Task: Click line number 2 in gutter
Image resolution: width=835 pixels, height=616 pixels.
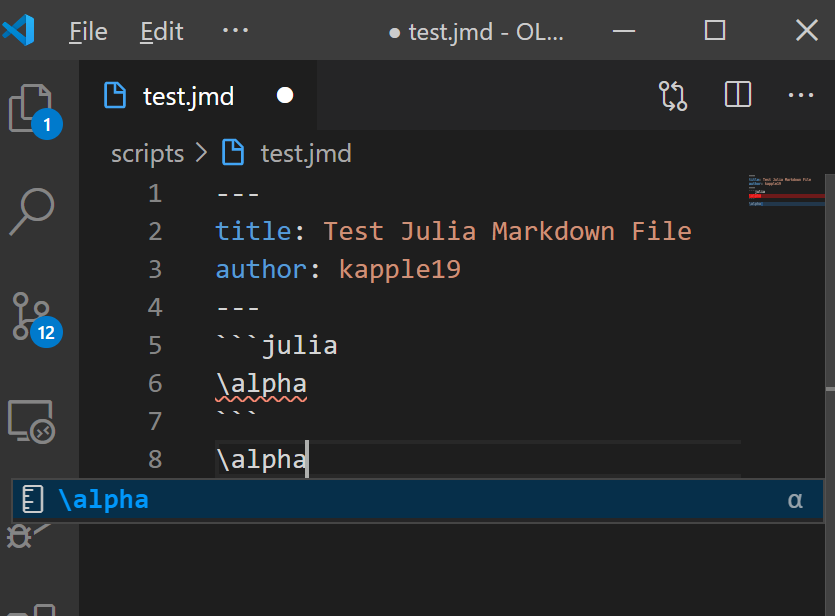Action: pyautogui.click(x=155, y=232)
